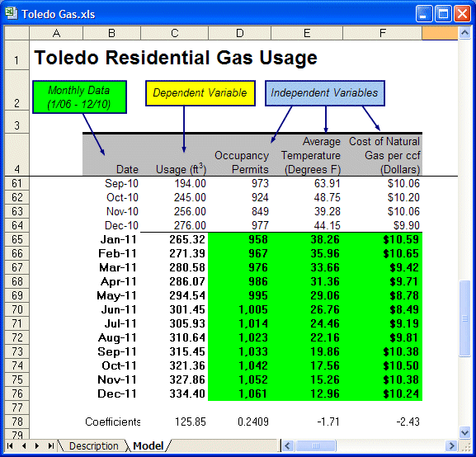The height and width of the screenshot is (457, 476).
Task: Click the Independent Variables blue callout
Action: tap(325, 93)
